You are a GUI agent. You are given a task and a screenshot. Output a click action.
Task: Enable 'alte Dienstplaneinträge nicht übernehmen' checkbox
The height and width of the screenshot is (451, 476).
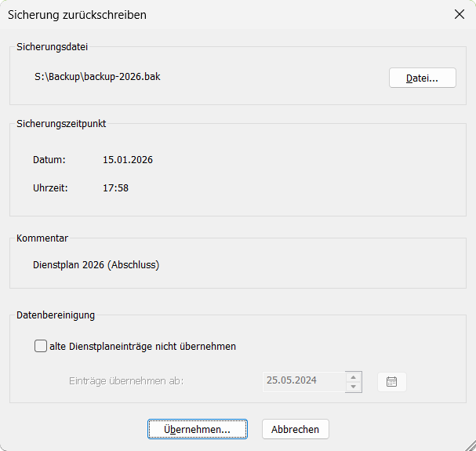pyautogui.click(x=40, y=346)
